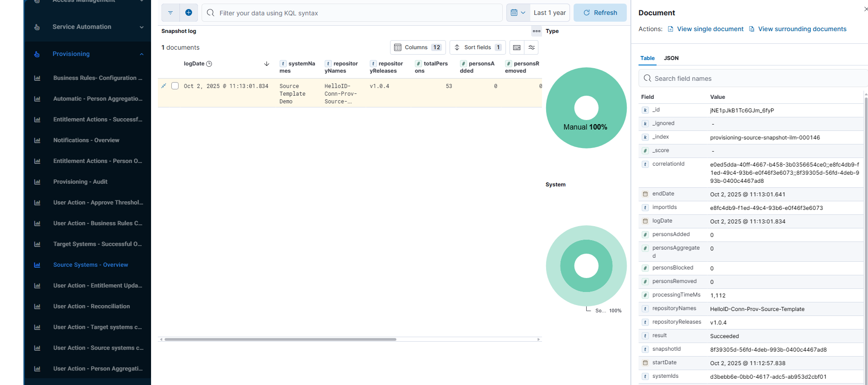Click the systemNames column header
Viewport: 868px width, 385px height.
tap(298, 67)
